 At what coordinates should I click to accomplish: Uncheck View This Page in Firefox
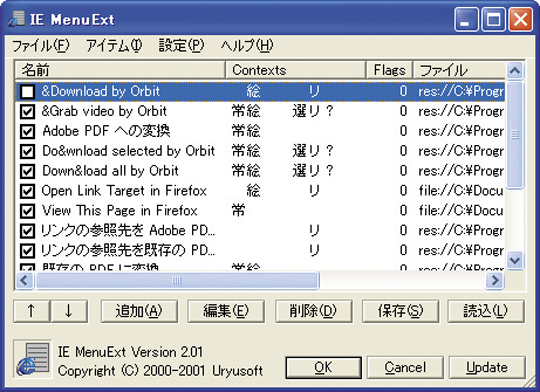(x=28, y=211)
